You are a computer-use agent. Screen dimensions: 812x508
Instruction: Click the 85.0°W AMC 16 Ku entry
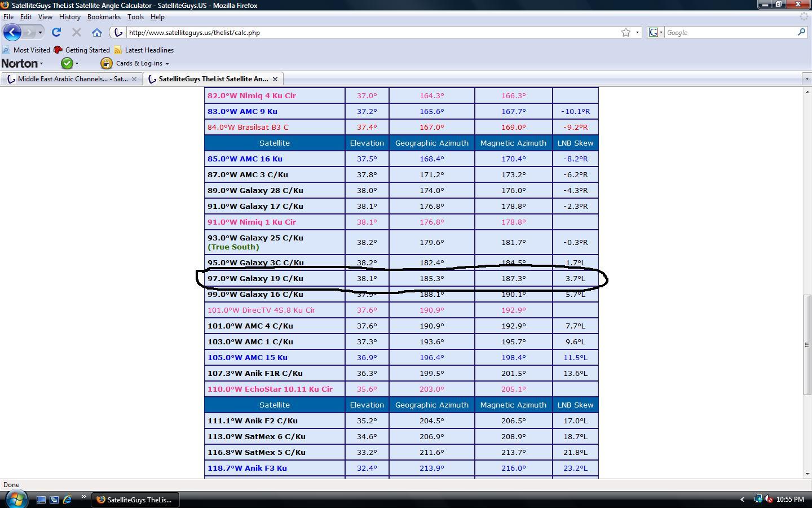[245, 159]
